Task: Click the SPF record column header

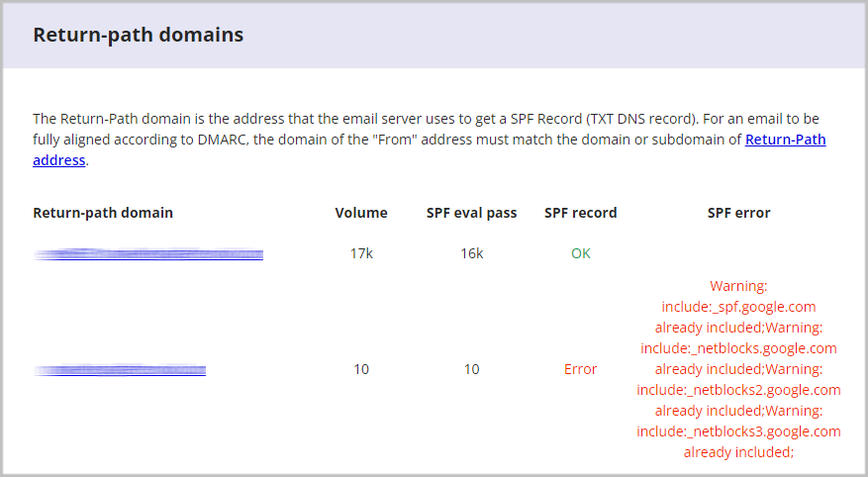Action: [580, 213]
